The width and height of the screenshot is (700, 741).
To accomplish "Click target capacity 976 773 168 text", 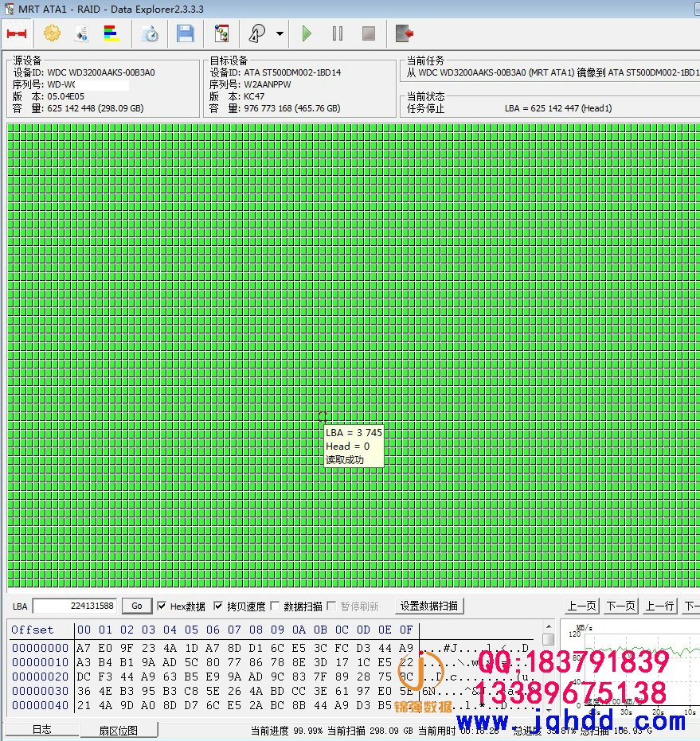I will click(291, 108).
